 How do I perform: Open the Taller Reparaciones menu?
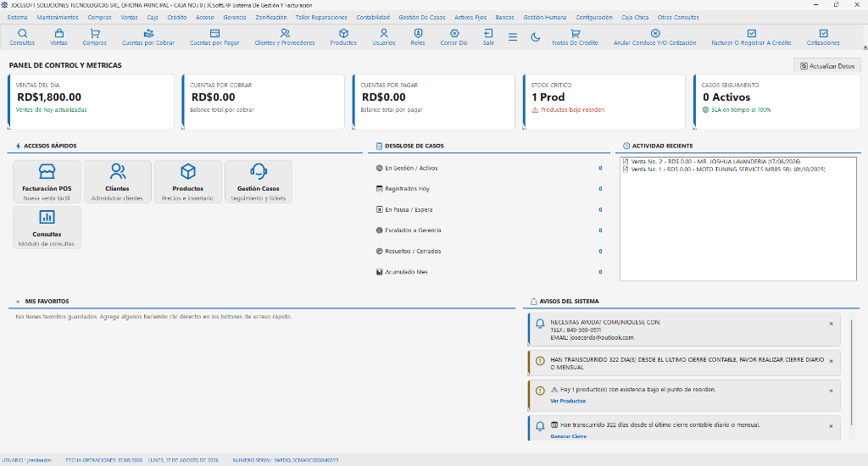[321, 17]
